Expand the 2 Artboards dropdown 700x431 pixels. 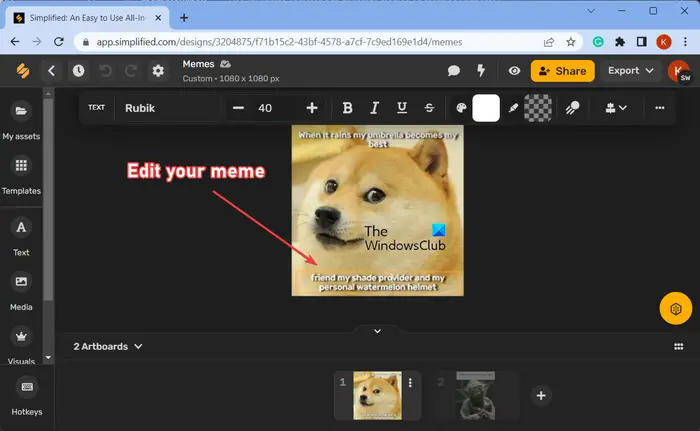[108, 347]
